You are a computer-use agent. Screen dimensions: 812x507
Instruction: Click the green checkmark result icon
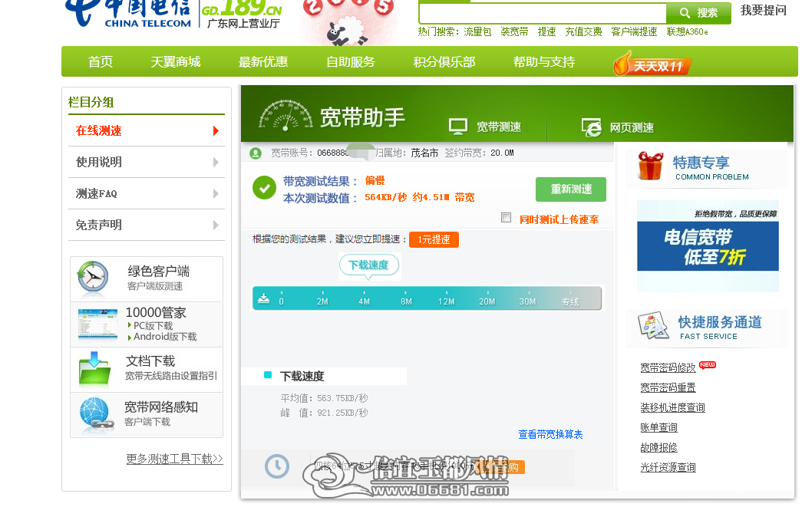point(264,188)
